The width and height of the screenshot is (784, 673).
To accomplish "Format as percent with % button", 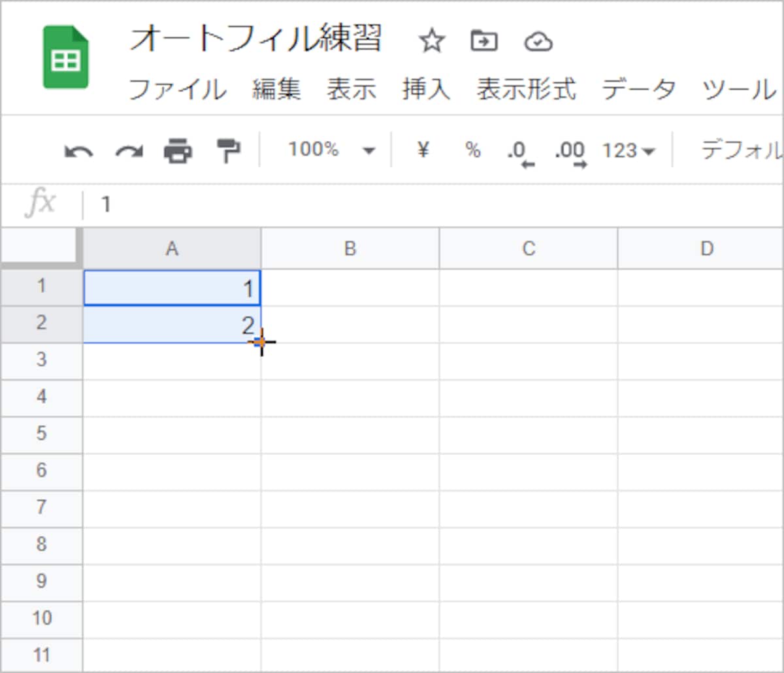I will pos(472,150).
